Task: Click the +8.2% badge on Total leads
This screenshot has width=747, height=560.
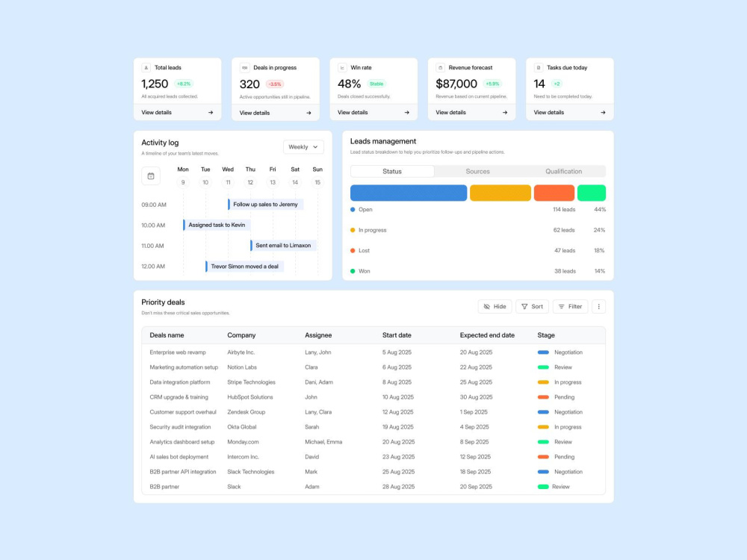Action: click(184, 84)
